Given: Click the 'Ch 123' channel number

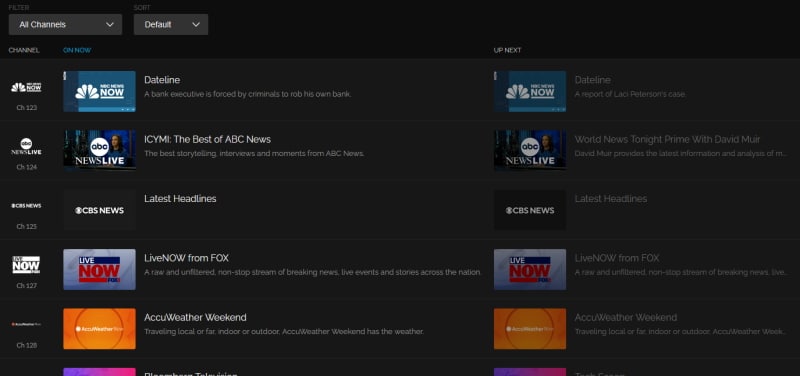Looking at the screenshot, I should [27, 108].
